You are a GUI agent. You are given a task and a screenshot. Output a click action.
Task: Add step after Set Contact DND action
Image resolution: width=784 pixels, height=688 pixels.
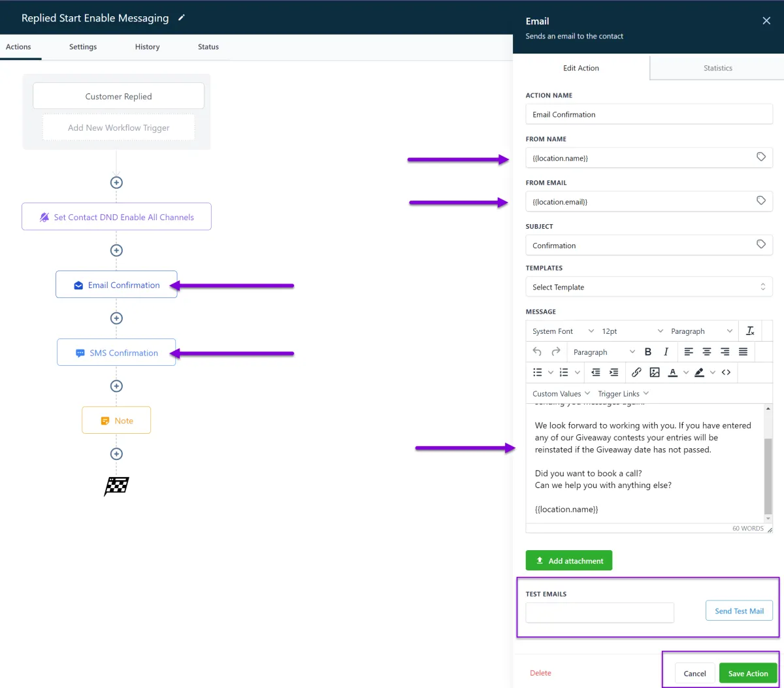point(116,250)
